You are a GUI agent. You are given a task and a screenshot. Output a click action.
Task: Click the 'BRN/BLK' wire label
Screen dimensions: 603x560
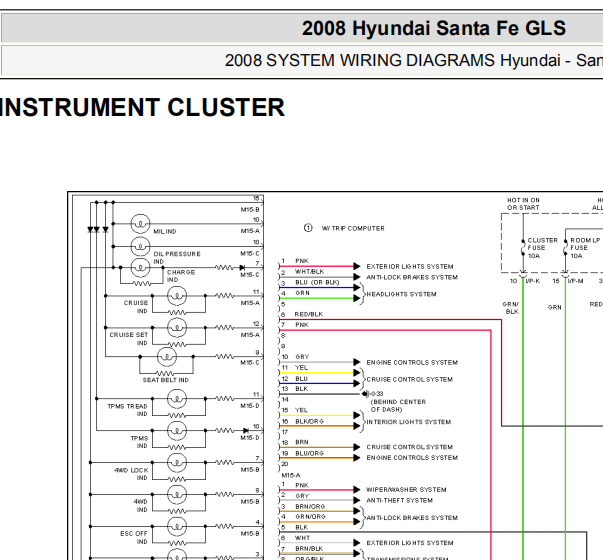click(x=309, y=548)
